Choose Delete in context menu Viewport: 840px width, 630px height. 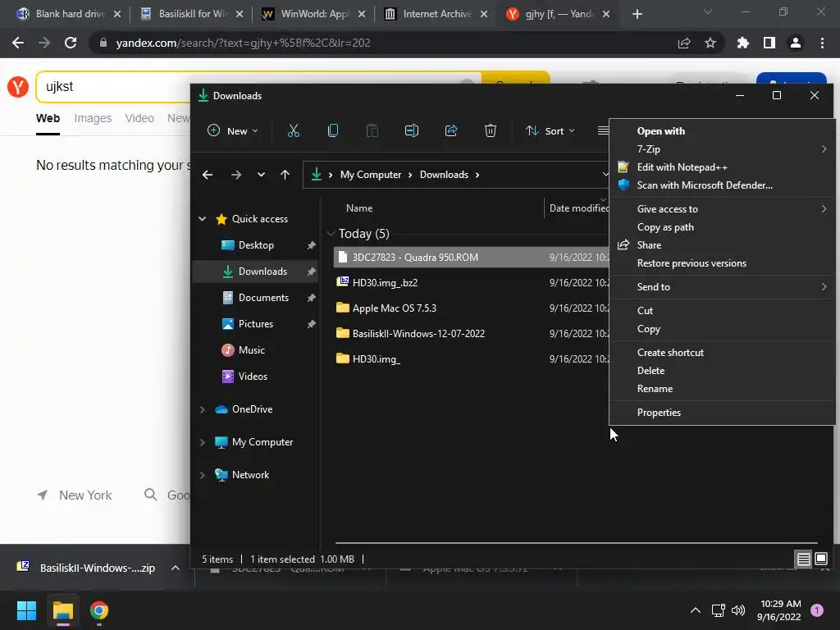pos(722,371)
